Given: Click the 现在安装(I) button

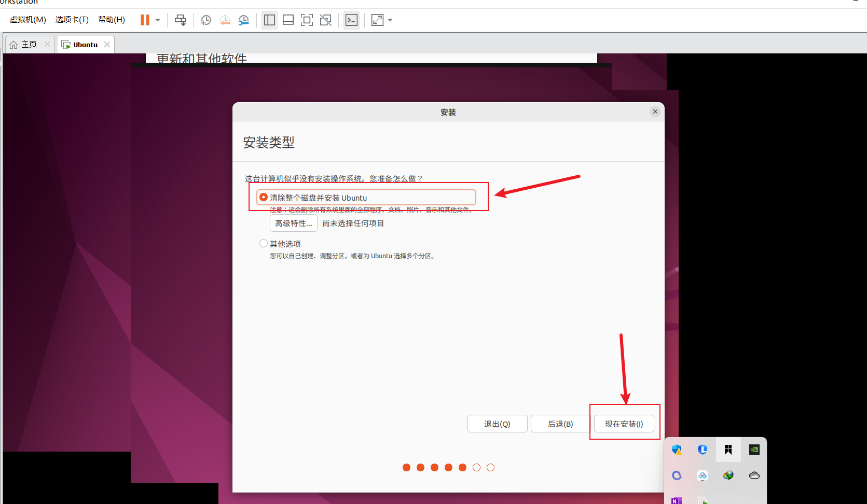Looking at the screenshot, I should pos(624,424).
